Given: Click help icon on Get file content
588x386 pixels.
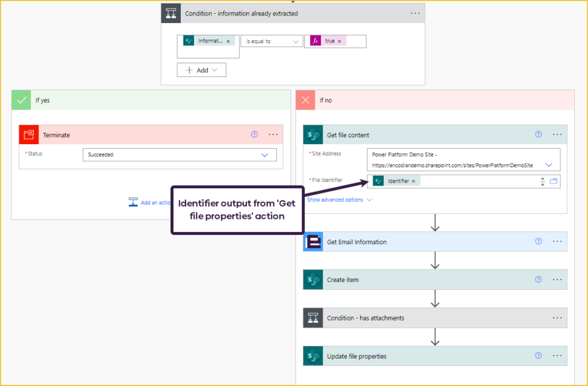Looking at the screenshot, I should coord(539,134).
